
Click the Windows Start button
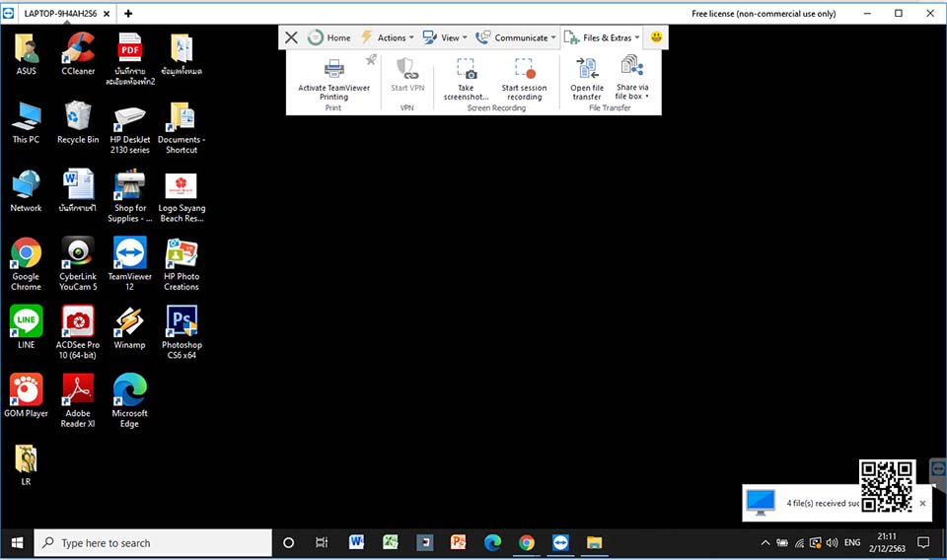tap(17, 543)
